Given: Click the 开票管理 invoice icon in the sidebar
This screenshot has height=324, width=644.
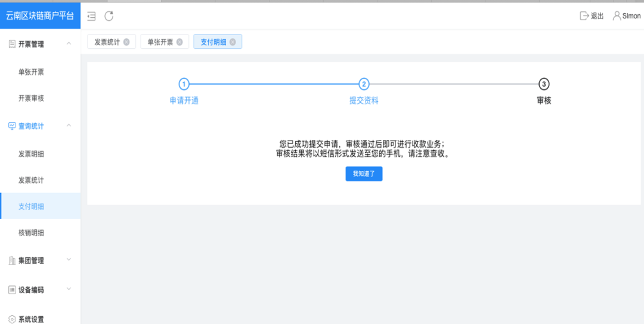Looking at the screenshot, I should (x=12, y=44).
